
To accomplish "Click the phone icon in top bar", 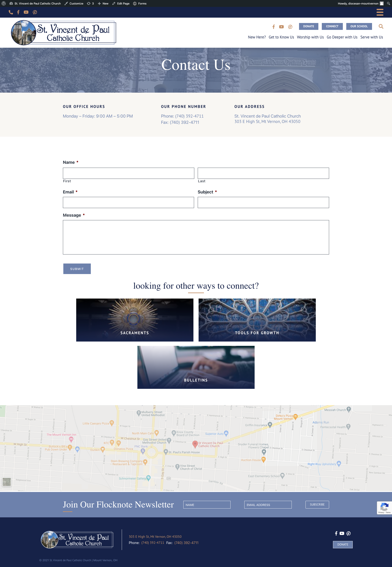I will 11,12.
